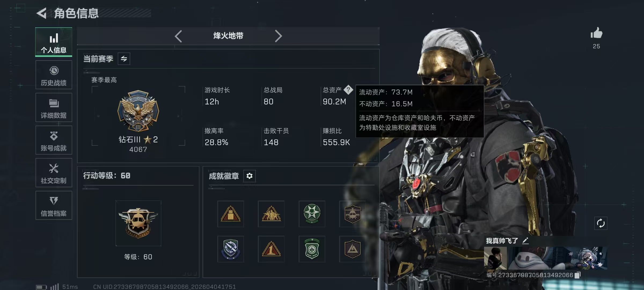
Task: Rotate character with the refresh icon
Action: (x=601, y=223)
